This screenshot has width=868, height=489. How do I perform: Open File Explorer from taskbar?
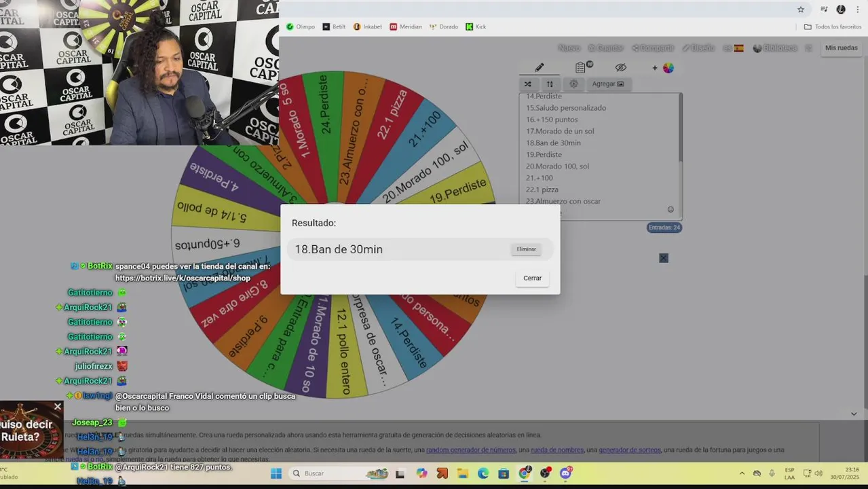pyautogui.click(x=462, y=473)
